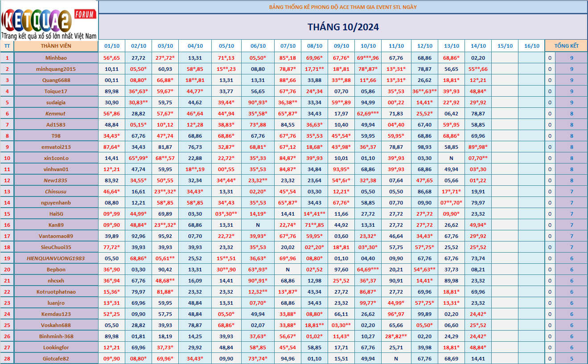
Task: Select member name minhquang2015
Action: point(56,69)
